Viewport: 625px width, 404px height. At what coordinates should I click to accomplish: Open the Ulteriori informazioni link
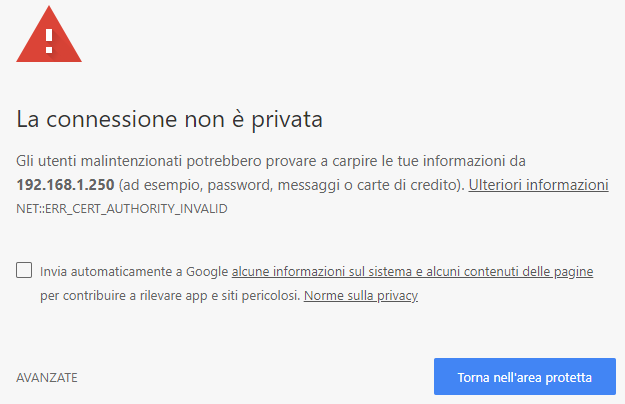(x=538, y=185)
